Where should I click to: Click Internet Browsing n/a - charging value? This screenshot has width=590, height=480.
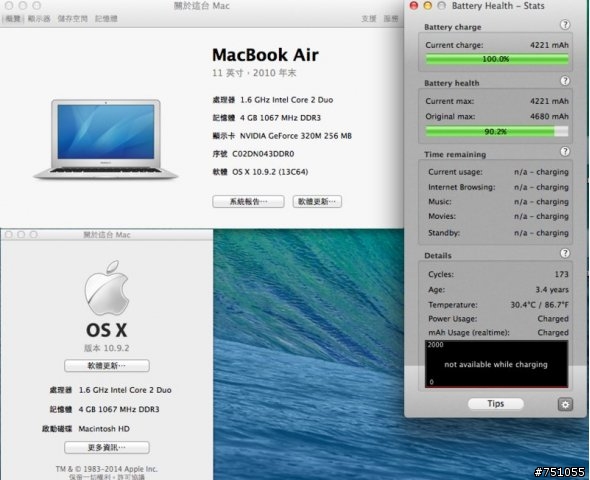tap(541, 187)
